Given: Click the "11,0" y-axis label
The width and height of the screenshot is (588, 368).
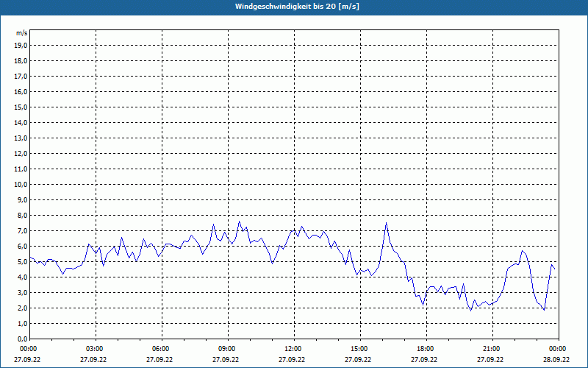Looking at the screenshot, I should point(21,169).
